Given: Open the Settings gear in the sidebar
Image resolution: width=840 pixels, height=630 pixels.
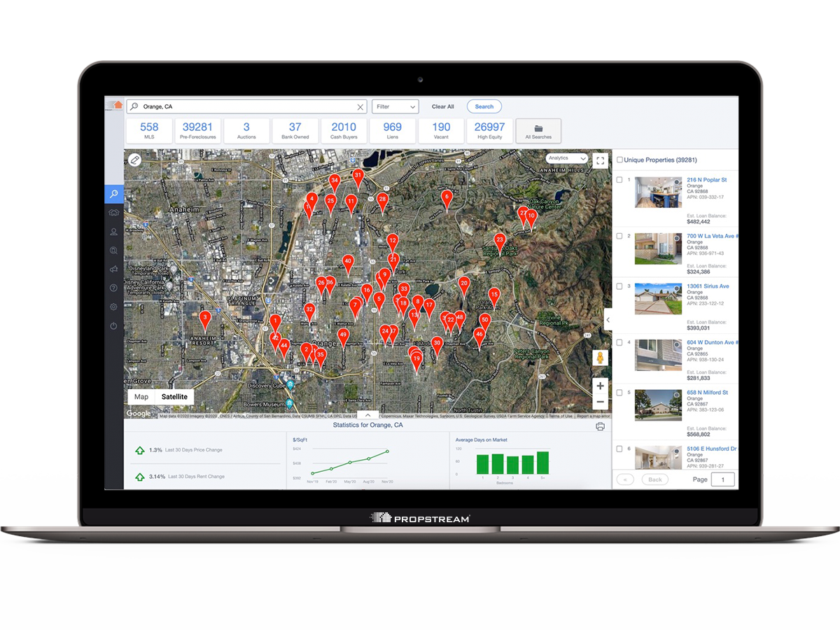Looking at the screenshot, I should (114, 306).
